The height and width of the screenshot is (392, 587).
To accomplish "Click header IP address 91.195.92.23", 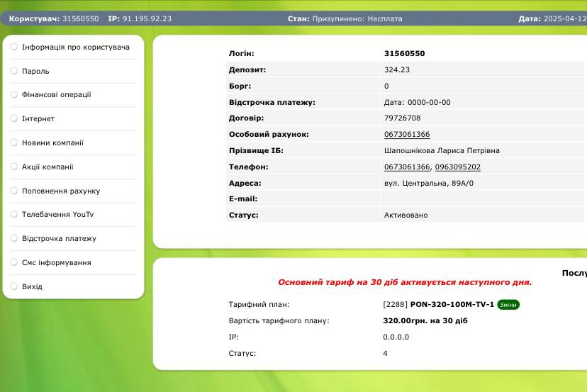I will pos(147,18).
